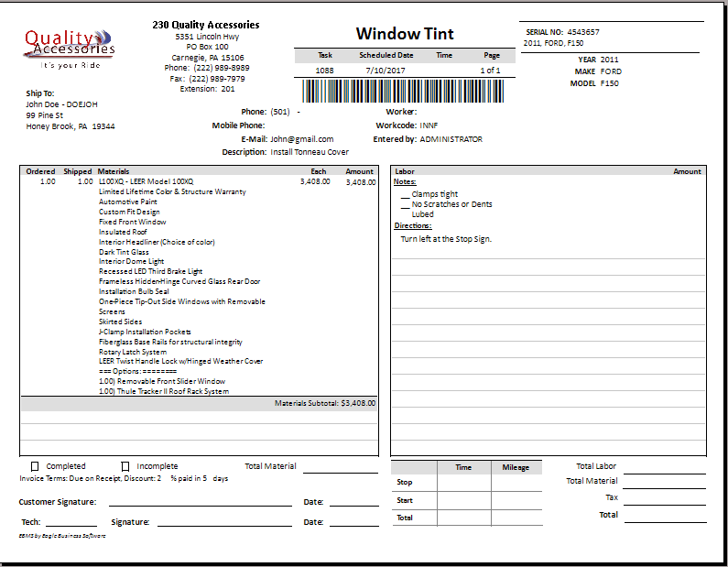Select the Stop row Time cell
Screen dimensions: 728x567
click(x=463, y=483)
